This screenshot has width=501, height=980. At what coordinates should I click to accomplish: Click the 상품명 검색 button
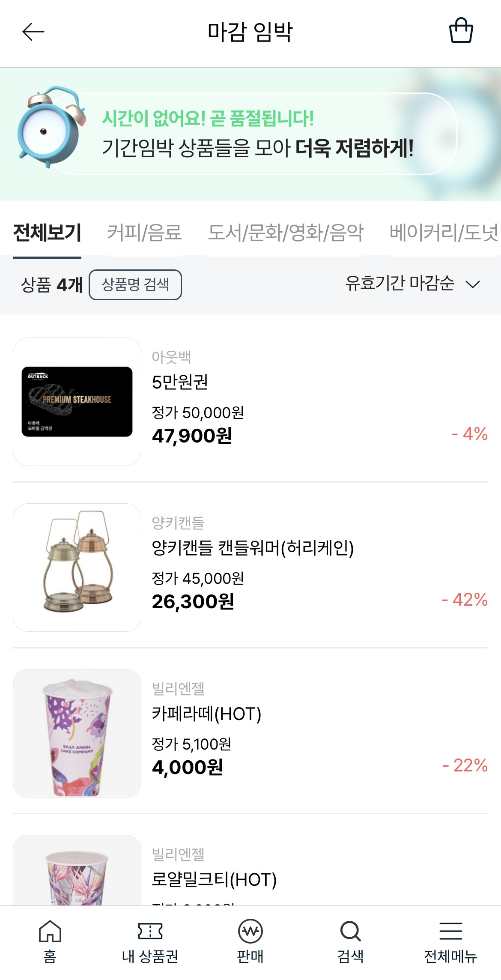[x=135, y=284]
